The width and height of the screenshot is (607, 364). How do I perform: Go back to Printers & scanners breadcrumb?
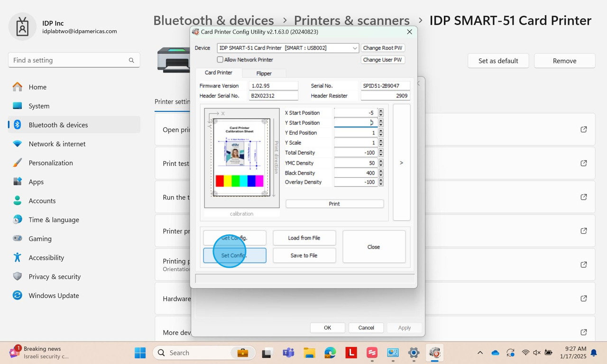(352, 20)
